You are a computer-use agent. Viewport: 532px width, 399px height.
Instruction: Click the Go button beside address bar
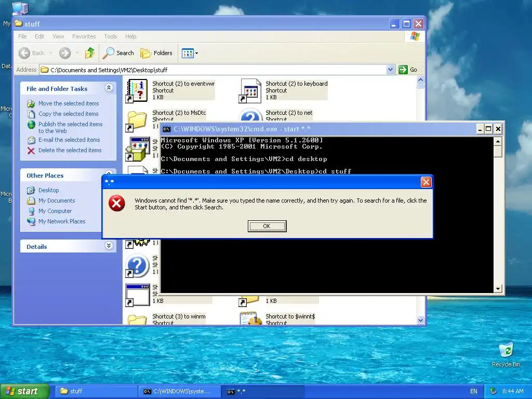click(408, 70)
